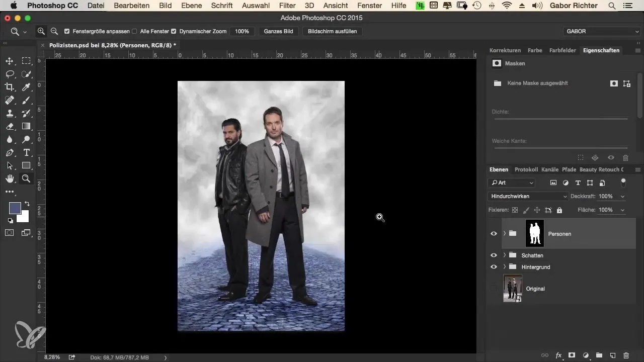
Task: Toggle Fenstergröße anpassen checkbox
Action: pyautogui.click(x=67, y=31)
